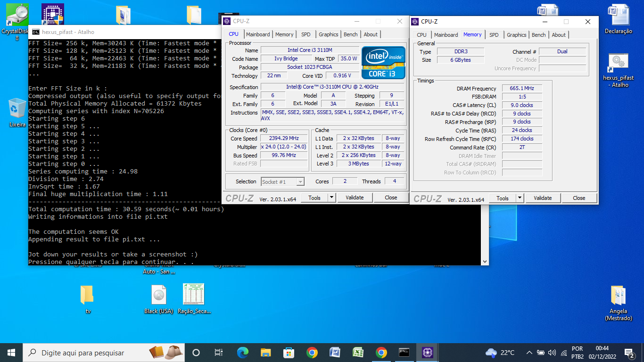644x362 pixels.
Task: Click the DRAM Frequency value 665.1 MHz
Action: click(522, 88)
